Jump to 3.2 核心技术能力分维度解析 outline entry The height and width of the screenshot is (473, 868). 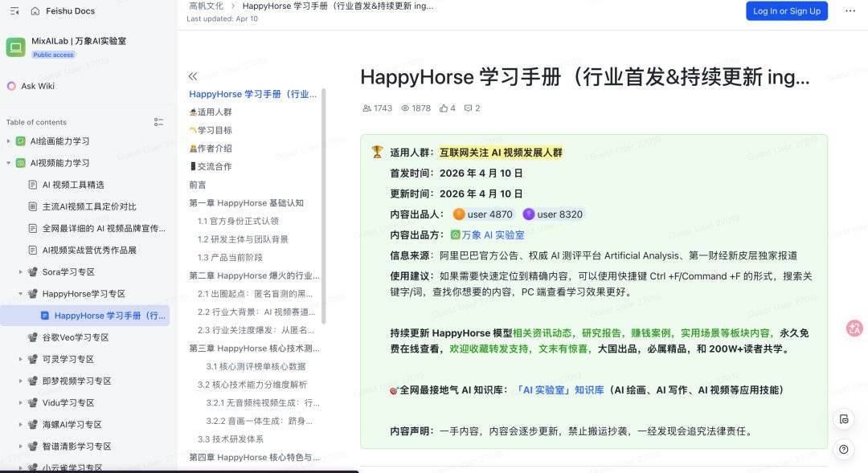pyautogui.click(x=252, y=385)
